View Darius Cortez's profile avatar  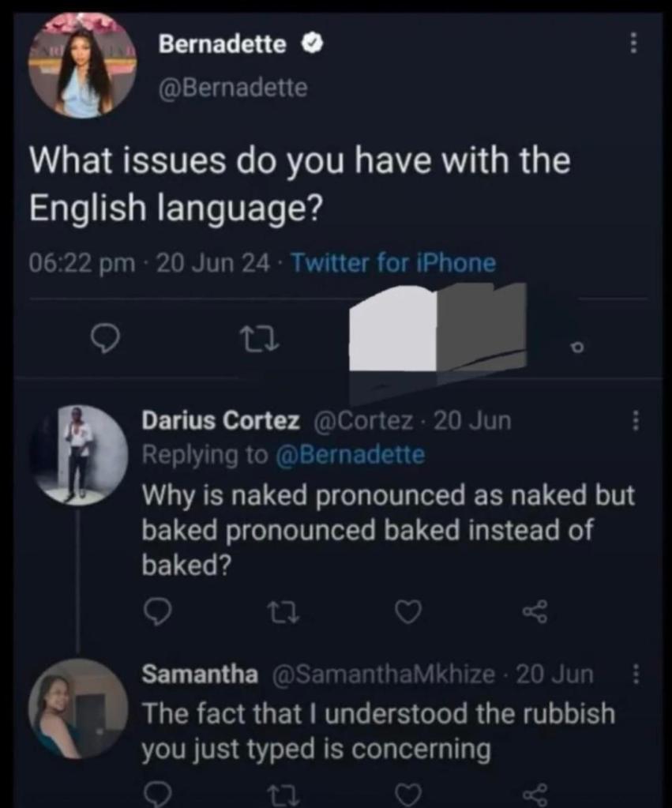77,454
